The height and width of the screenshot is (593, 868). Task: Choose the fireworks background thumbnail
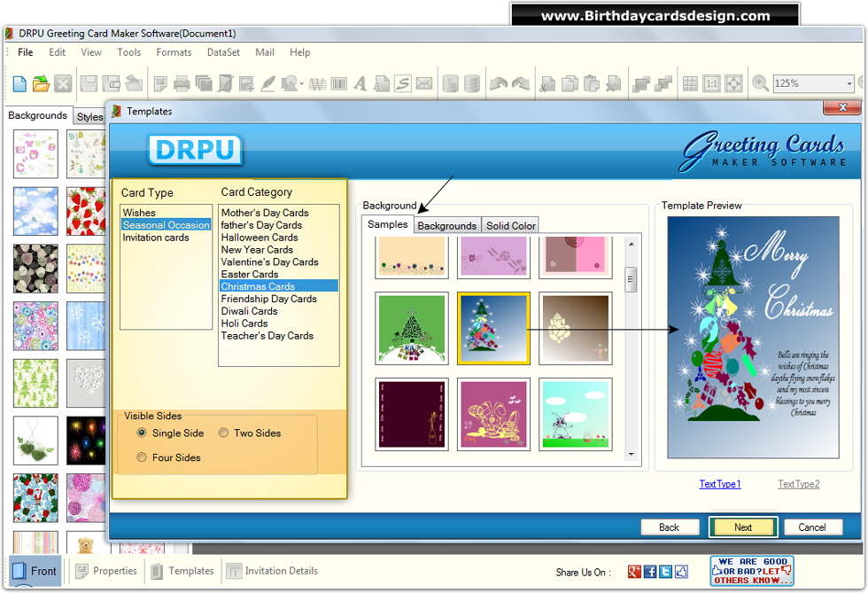(x=86, y=441)
